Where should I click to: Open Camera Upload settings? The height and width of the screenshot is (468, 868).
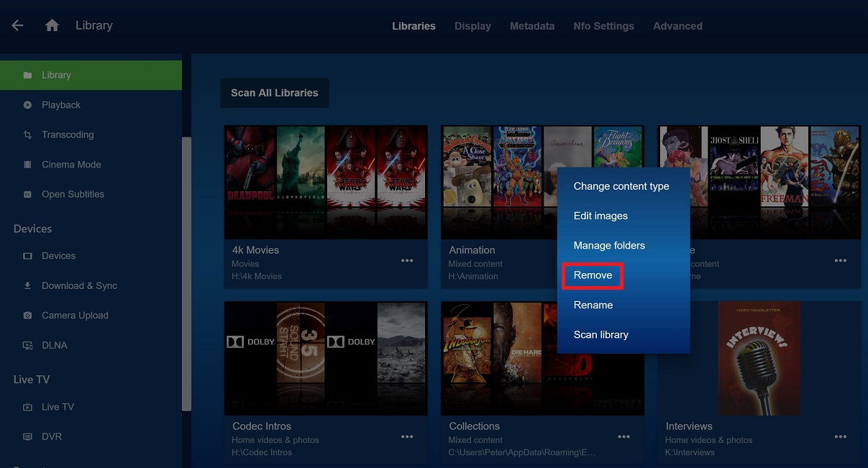[27, 315]
